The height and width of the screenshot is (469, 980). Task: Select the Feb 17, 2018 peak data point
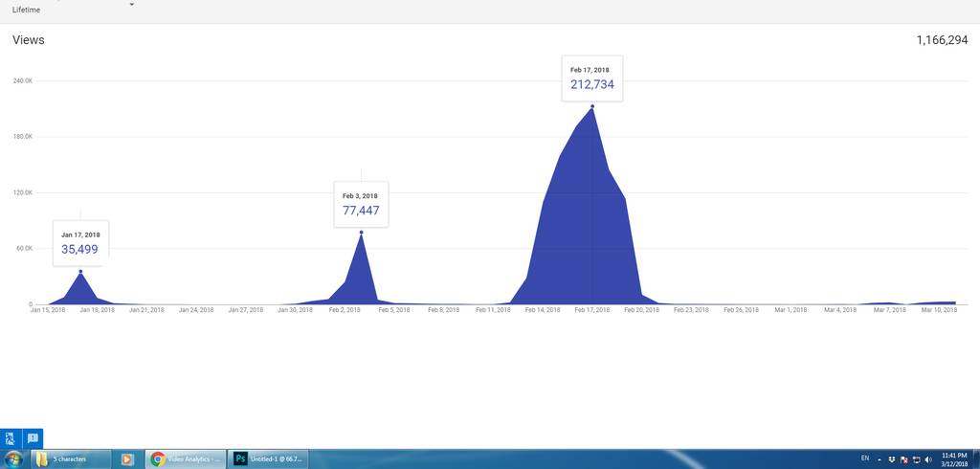pyautogui.click(x=592, y=106)
